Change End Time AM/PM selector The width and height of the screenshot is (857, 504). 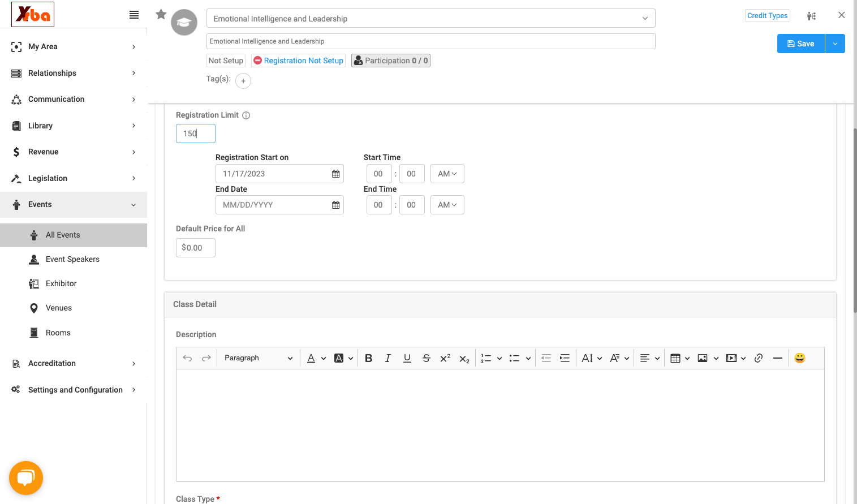click(447, 205)
